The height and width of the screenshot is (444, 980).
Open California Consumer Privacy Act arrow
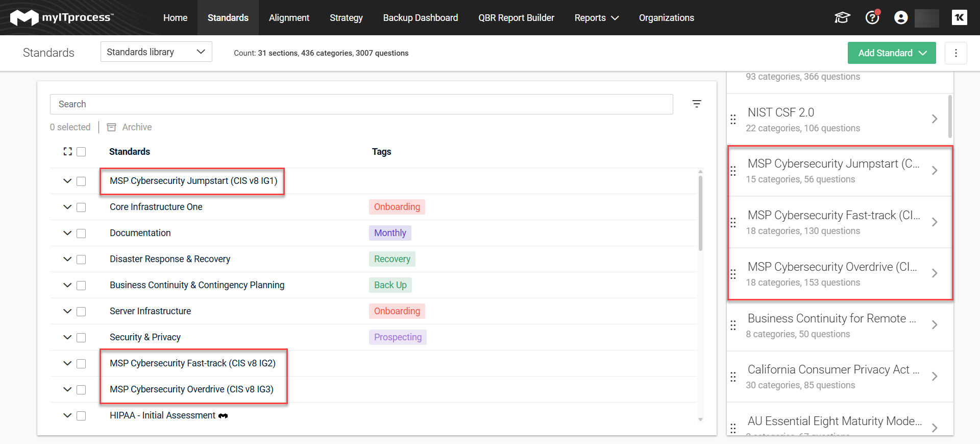(934, 377)
